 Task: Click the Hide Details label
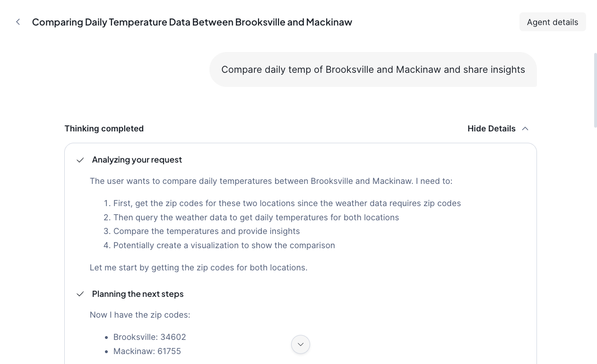(x=491, y=129)
